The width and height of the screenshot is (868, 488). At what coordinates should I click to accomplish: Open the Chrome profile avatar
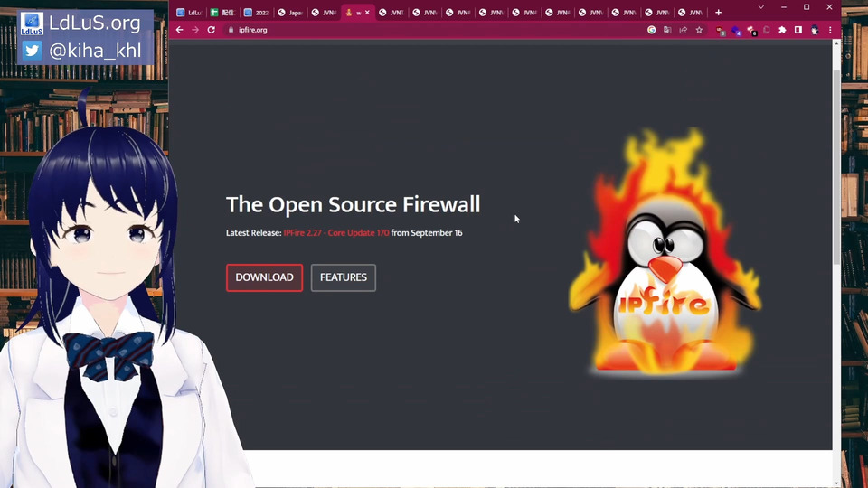pyautogui.click(x=815, y=30)
